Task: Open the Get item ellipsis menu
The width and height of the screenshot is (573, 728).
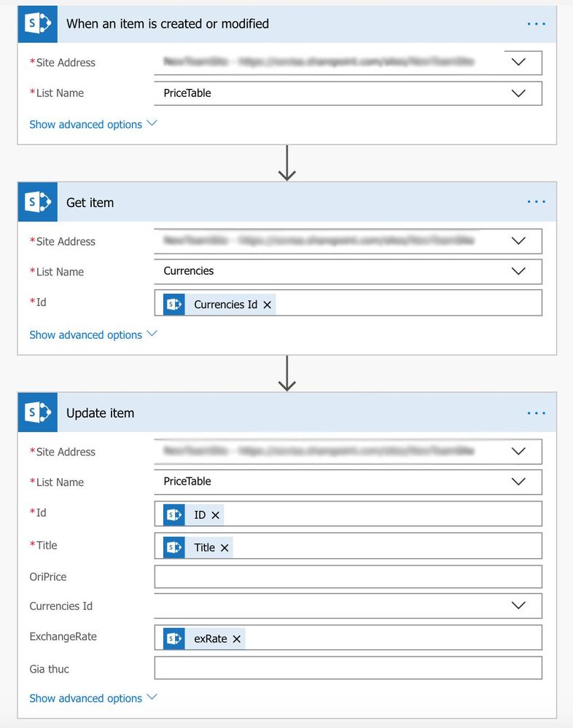Action: tap(537, 202)
